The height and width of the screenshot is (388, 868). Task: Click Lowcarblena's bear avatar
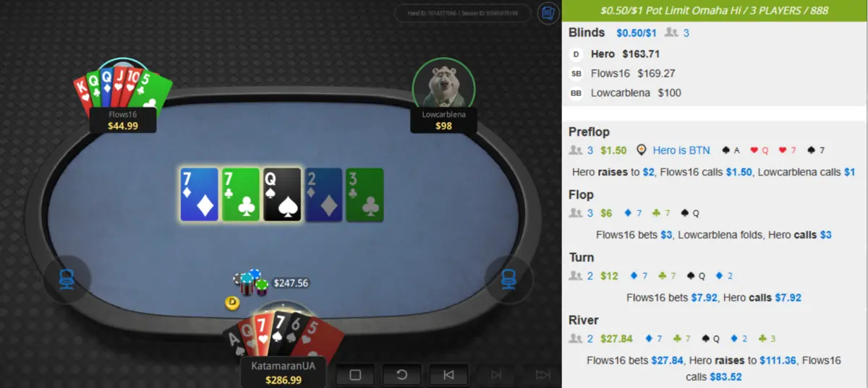(x=443, y=84)
